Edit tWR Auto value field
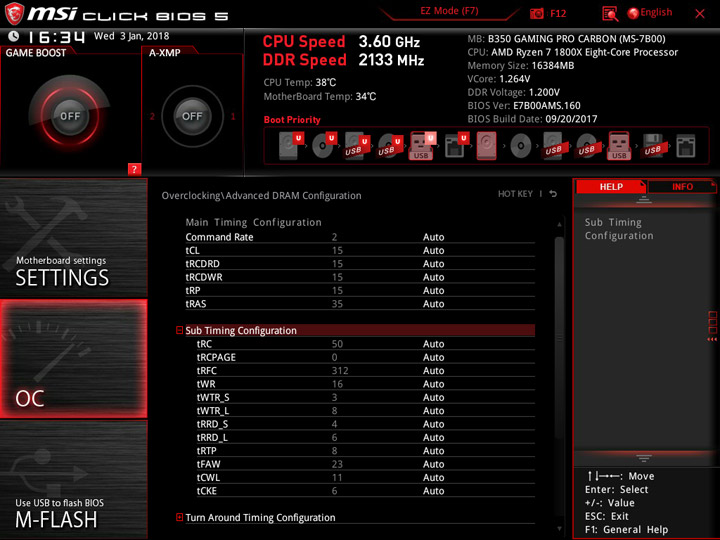 tap(433, 383)
